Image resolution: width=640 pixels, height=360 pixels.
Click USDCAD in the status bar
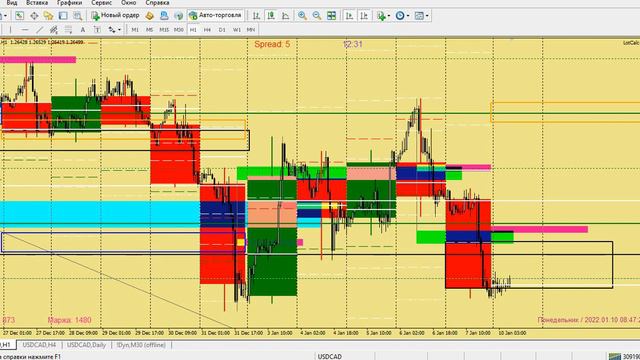(330, 357)
